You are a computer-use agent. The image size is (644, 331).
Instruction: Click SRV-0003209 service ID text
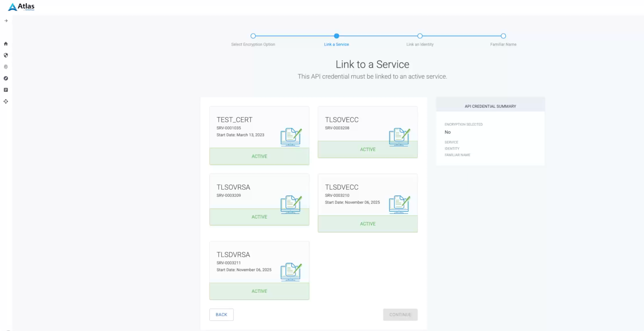tap(228, 195)
